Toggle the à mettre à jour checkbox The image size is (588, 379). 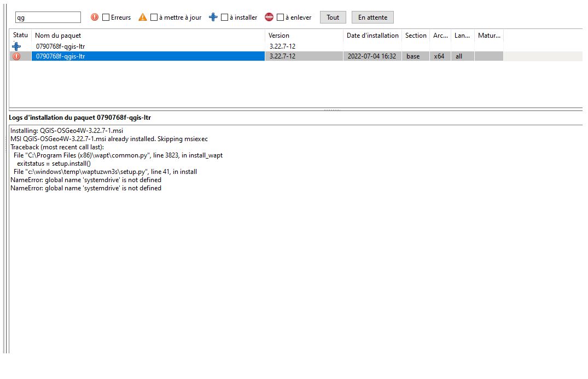154,18
